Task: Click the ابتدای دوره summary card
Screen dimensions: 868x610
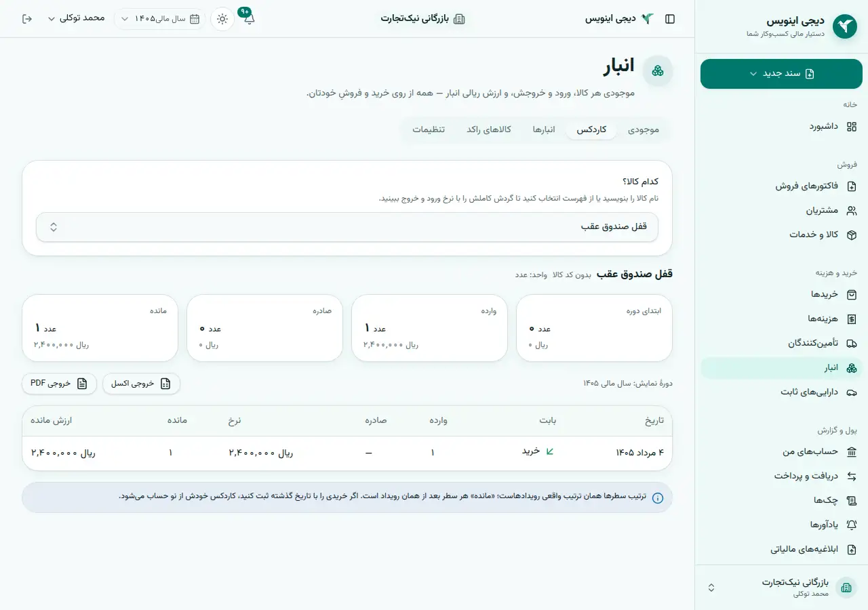Action: (x=594, y=328)
